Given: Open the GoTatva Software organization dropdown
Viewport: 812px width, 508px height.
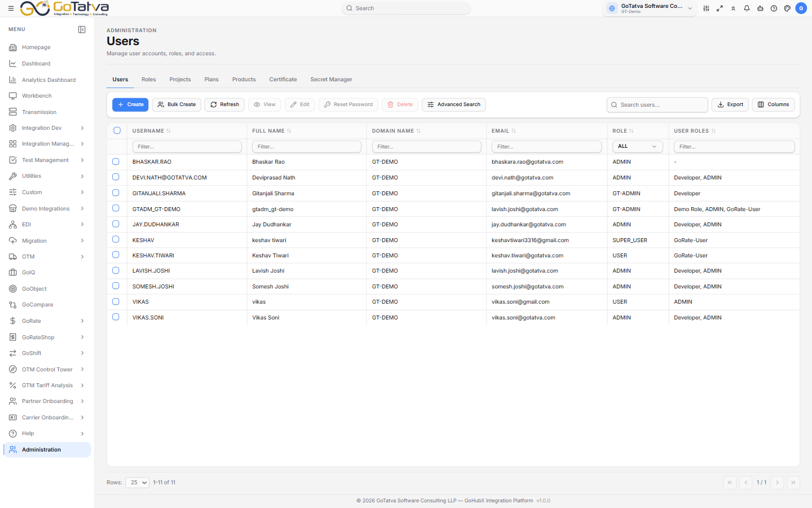Looking at the screenshot, I should [650, 8].
